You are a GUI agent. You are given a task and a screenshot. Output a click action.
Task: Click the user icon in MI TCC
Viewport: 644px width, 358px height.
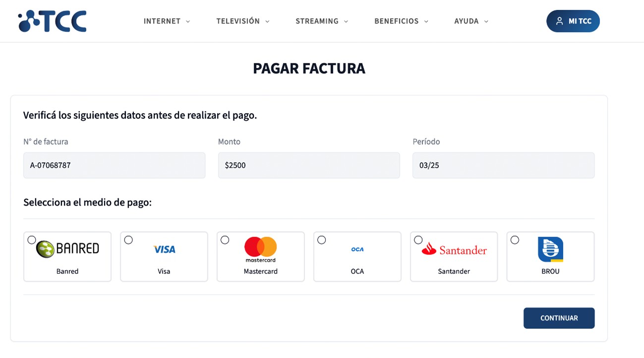click(559, 21)
